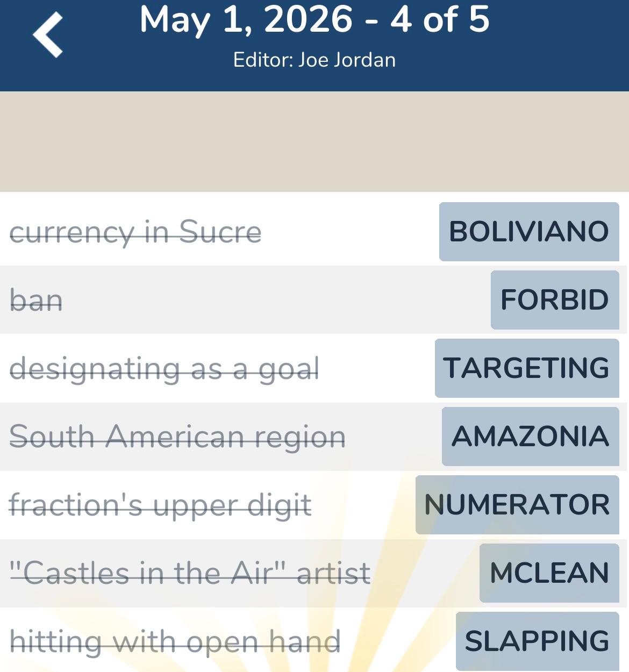The height and width of the screenshot is (672, 629).
Task: Tap the back arrow icon
Action: pos(48,35)
